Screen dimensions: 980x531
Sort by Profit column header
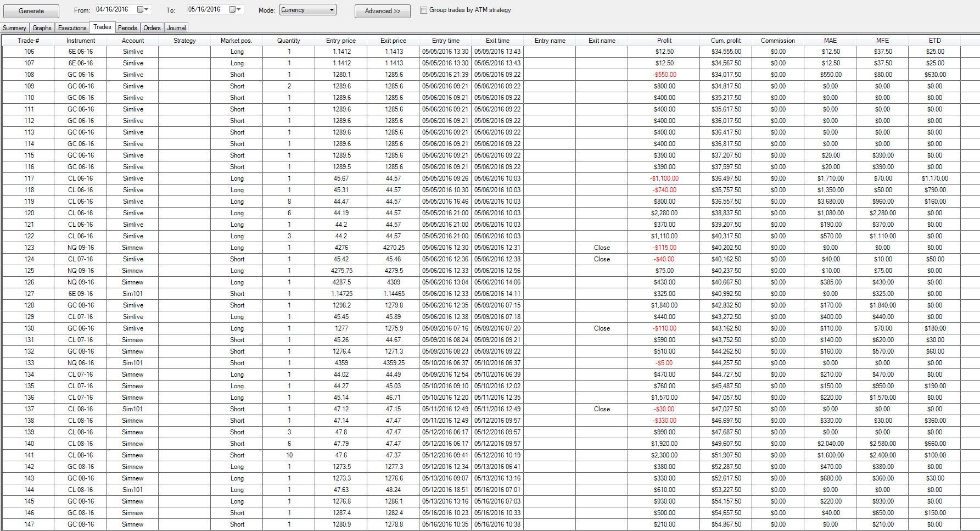pos(664,41)
